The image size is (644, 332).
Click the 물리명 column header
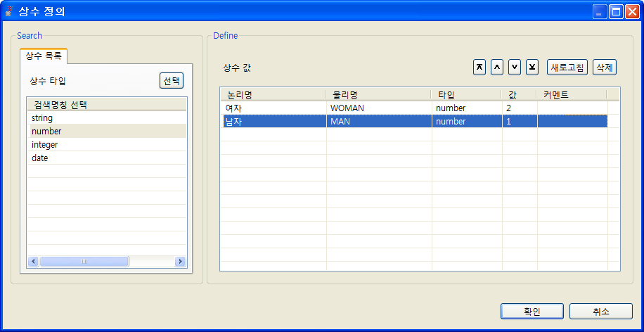(378, 95)
